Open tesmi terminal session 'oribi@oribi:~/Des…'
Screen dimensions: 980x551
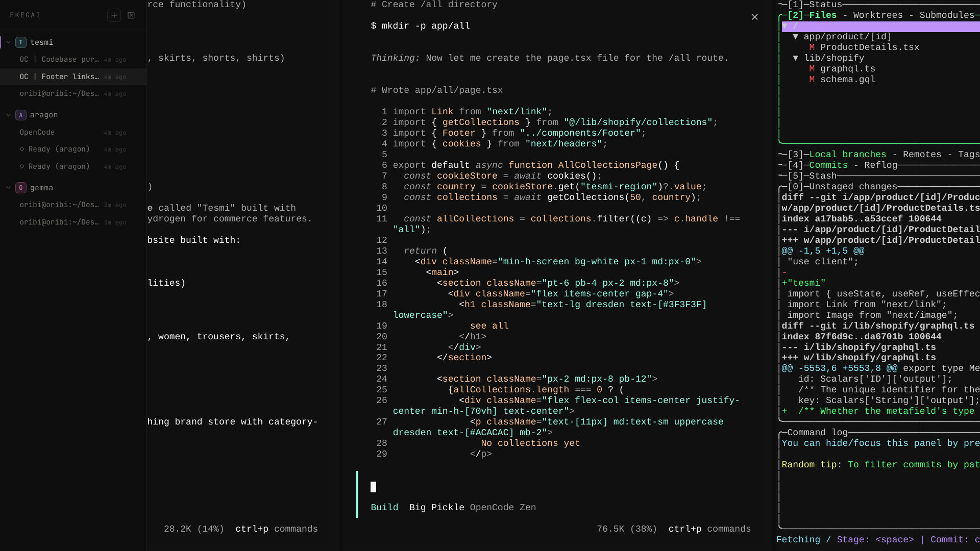coord(73,94)
